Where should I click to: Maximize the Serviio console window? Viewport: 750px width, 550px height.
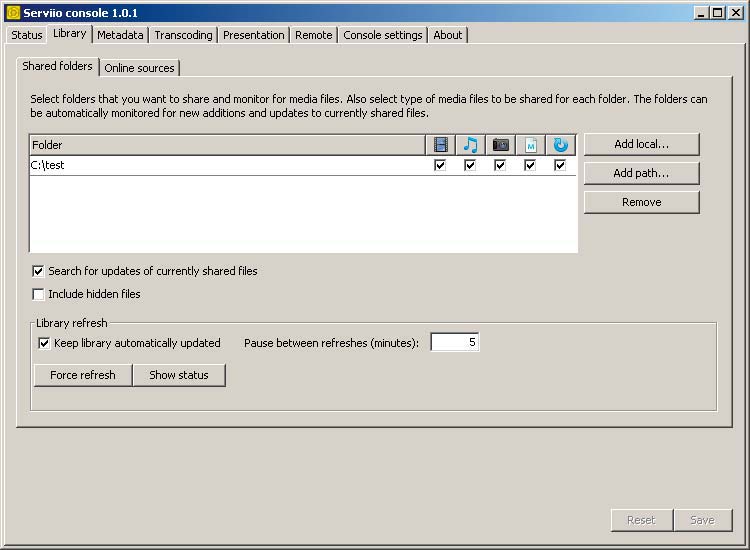tap(718, 13)
